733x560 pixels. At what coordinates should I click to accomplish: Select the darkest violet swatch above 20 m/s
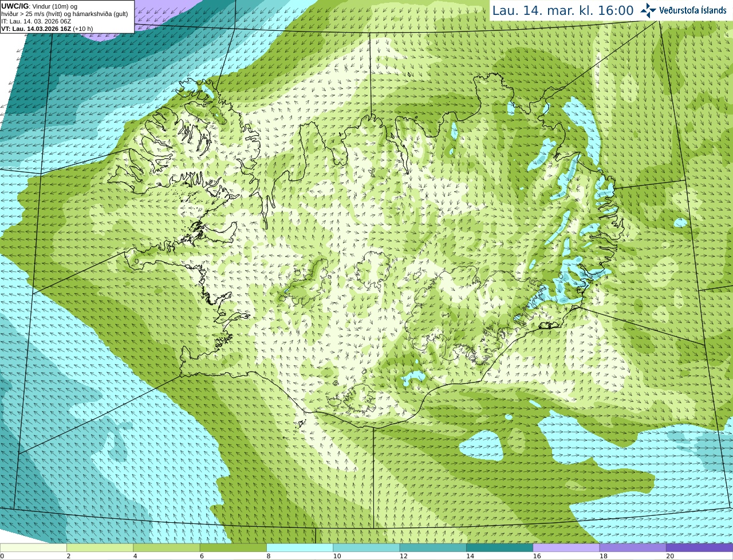pos(699,548)
